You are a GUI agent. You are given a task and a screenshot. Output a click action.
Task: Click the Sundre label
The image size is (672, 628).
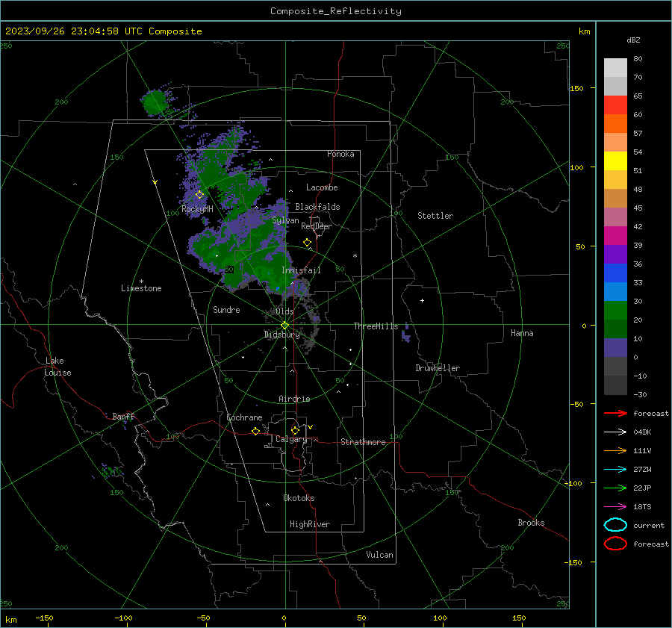pyautogui.click(x=226, y=310)
